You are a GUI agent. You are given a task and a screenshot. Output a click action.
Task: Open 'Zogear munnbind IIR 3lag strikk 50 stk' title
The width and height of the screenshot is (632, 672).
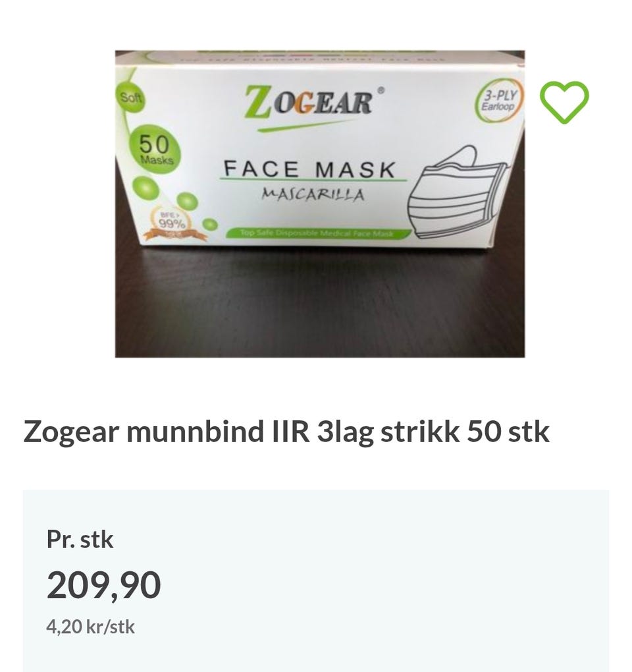click(x=286, y=432)
